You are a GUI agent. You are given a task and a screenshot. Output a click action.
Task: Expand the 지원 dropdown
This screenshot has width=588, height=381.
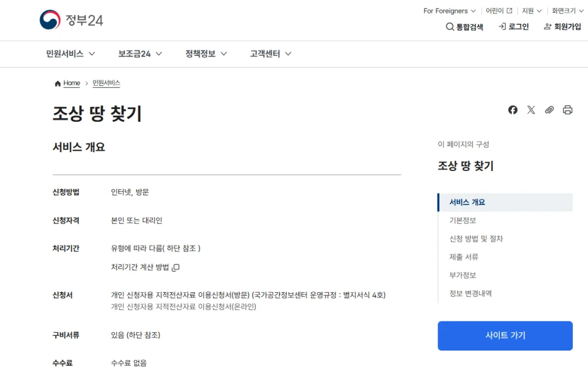(x=532, y=11)
